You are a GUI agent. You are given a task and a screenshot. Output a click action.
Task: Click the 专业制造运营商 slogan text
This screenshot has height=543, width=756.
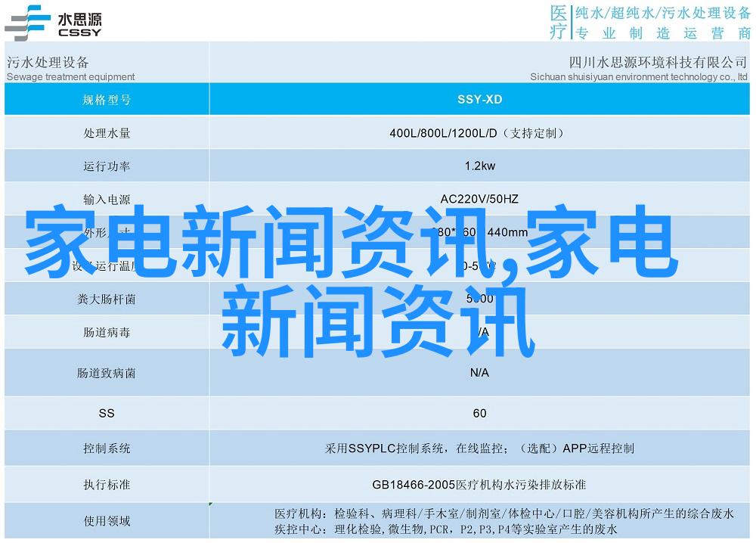pyautogui.click(x=663, y=33)
